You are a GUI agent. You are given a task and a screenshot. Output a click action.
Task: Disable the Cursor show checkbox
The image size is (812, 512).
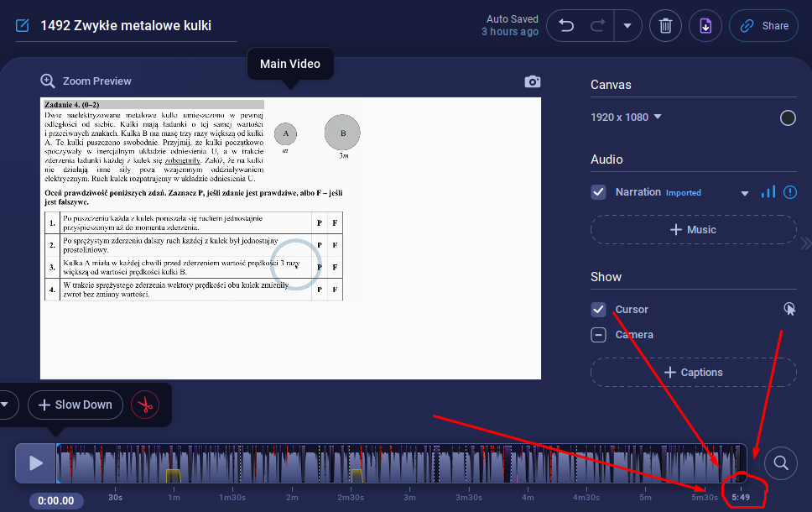click(x=598, y=310)
